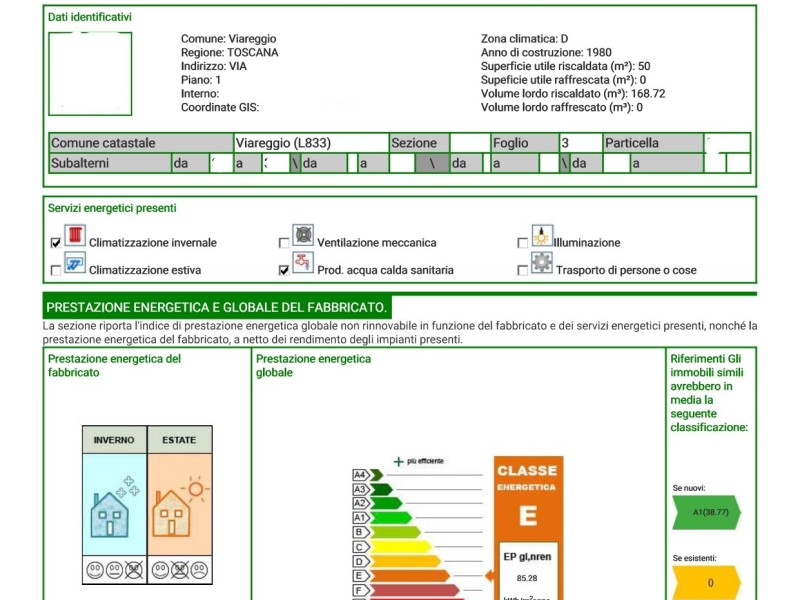Click the empty building photo box

pyautogui.click(x=90, y=74)
